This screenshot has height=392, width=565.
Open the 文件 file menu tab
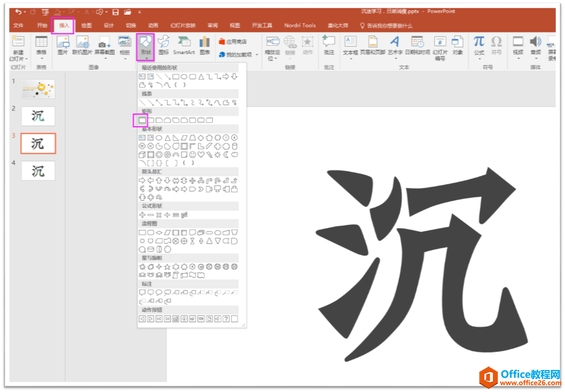[18, 25]
